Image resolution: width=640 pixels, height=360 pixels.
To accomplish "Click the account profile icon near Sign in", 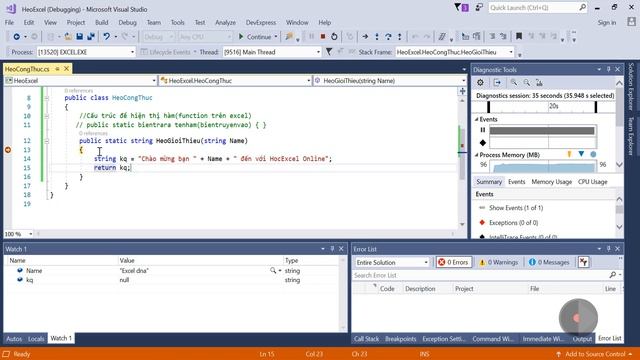I will click(x=631, y=22).
